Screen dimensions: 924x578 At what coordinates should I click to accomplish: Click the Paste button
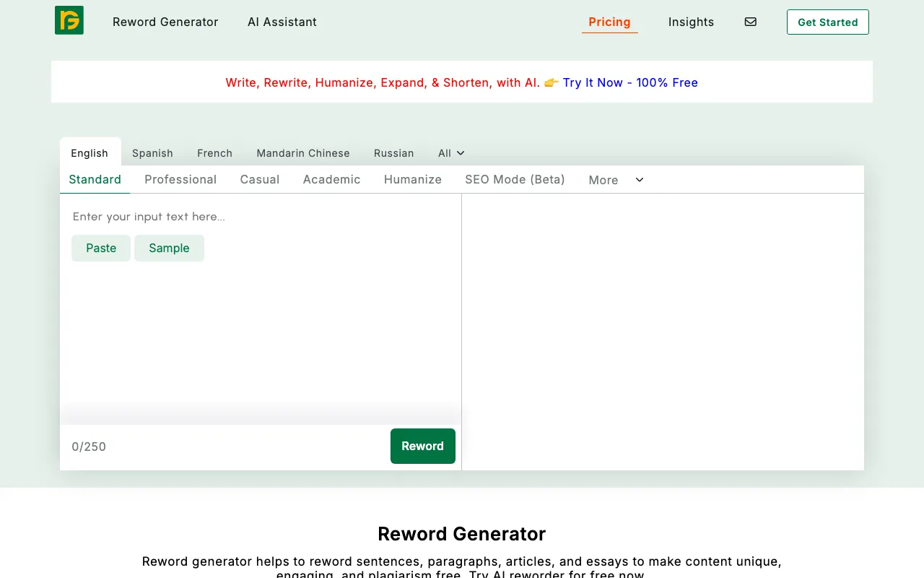coord(101,248)
